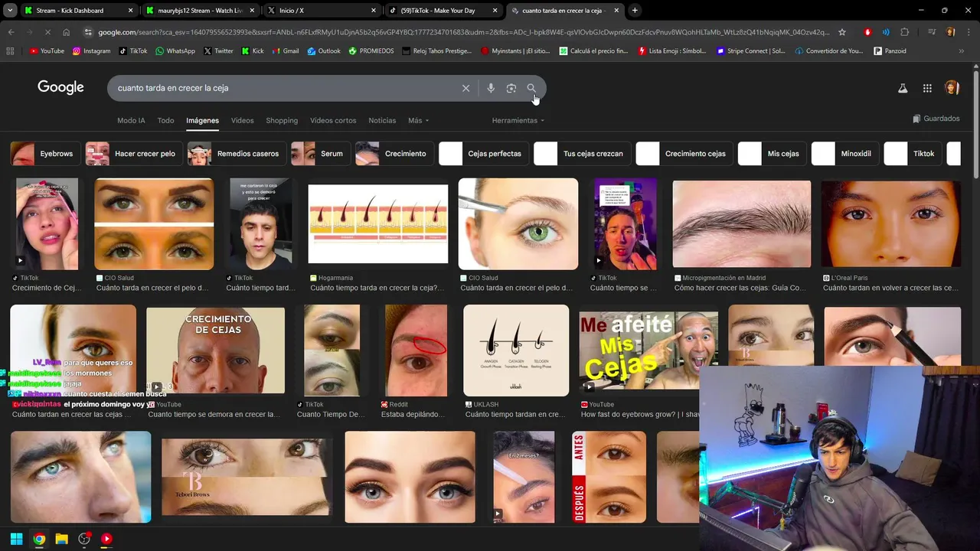Stop loading the page
Viewport: 980px width, 551px height.
point(47,32)
